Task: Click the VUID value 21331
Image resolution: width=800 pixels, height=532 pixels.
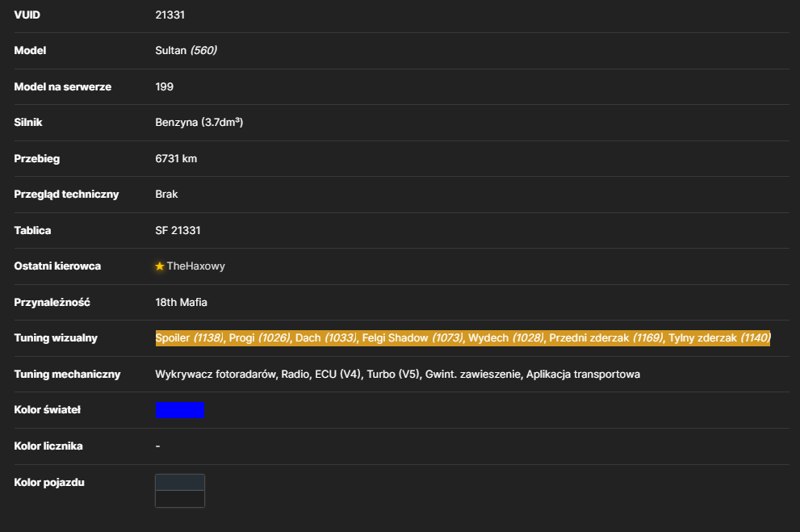Action: 170,15
